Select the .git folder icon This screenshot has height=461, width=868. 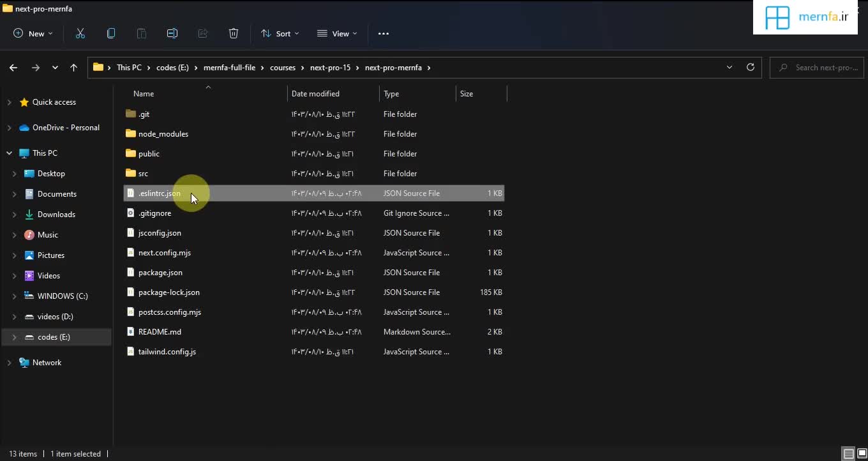(x=131, y=114)
